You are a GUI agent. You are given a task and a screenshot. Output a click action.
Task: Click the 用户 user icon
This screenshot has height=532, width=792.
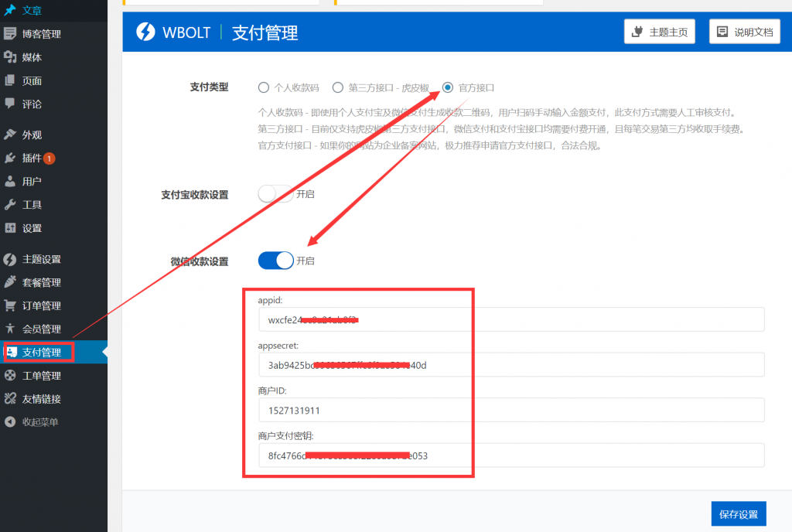[x=10, y=181]
